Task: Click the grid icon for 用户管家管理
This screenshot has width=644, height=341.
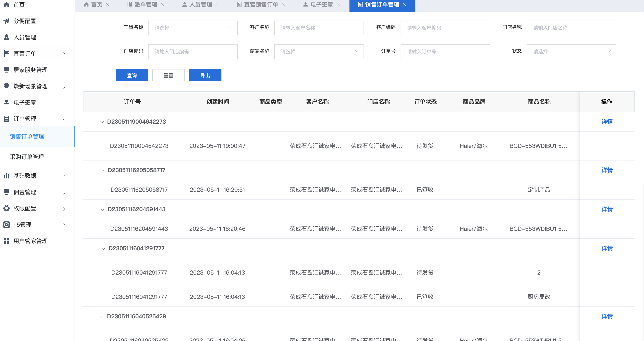Action: 7,241
